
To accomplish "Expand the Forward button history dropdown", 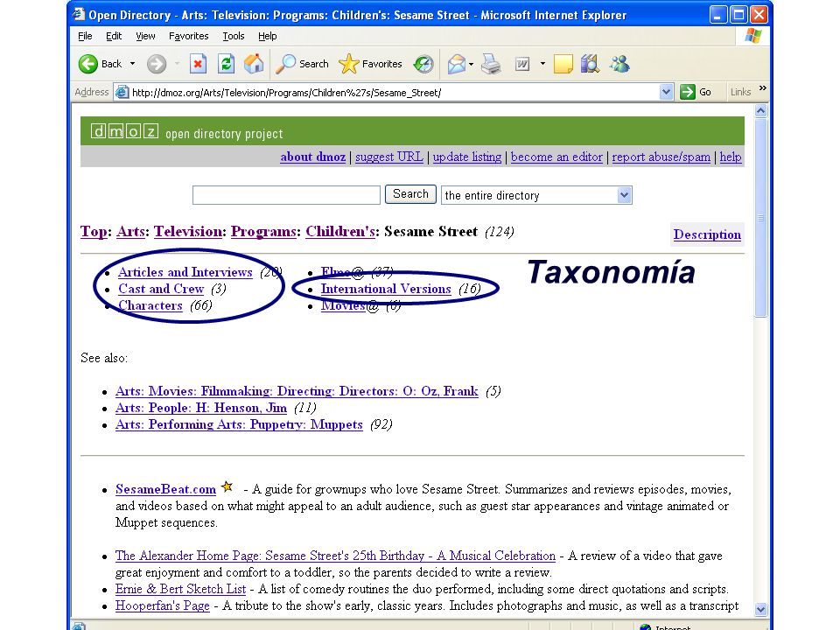I will (x=177, y=64).
